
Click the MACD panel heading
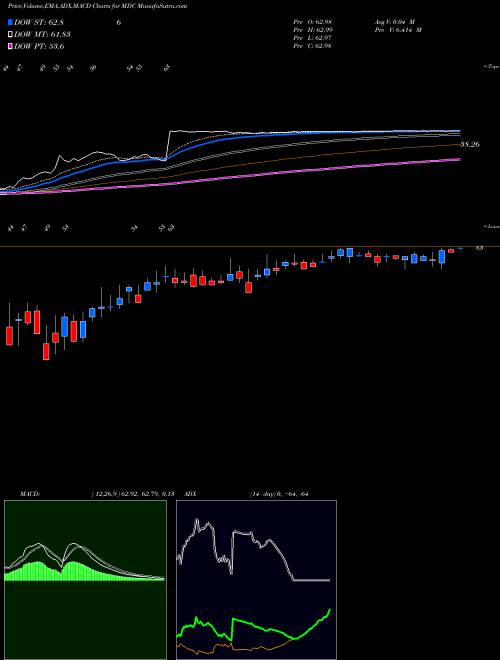[x=29, y=494]
